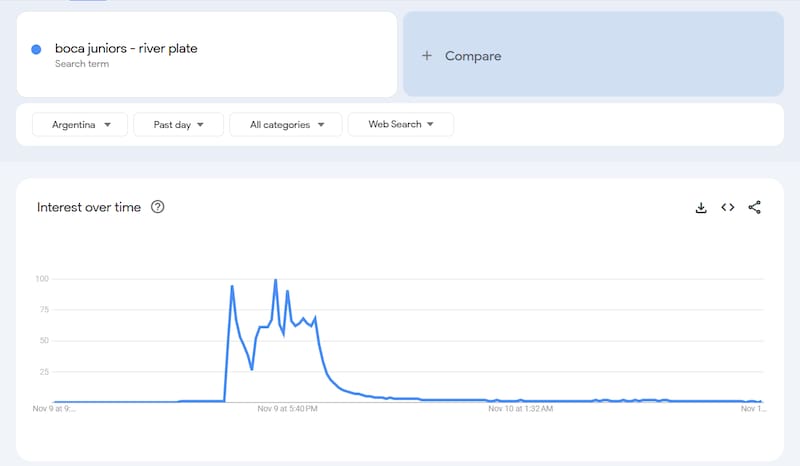The width and height of the screenshot is (800, 466).
Task: Click the Nov 10 at 1:32 AM axis label
Action: tap(520, 408)
